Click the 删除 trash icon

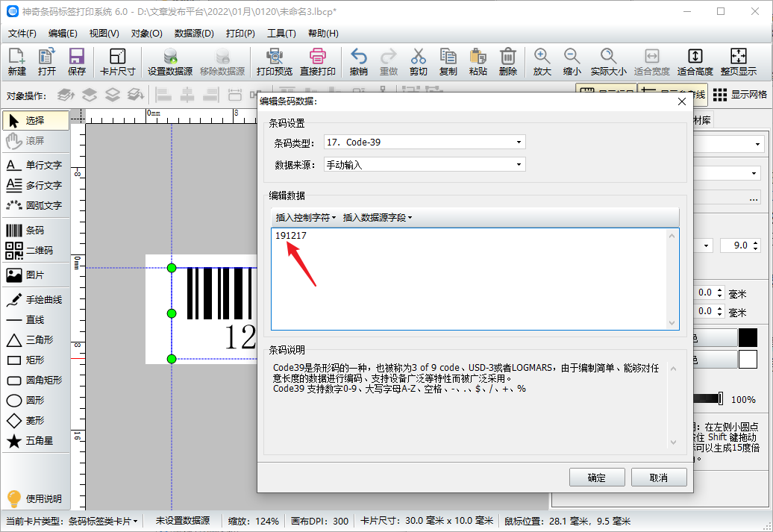(x=508, y=62)
